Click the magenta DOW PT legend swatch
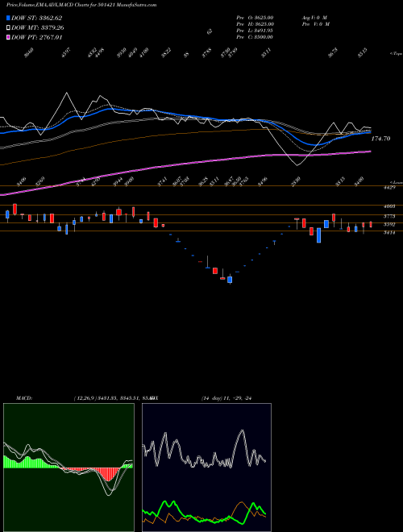The width and height of the screenshot is (403, 532). (x=8, y=37)
